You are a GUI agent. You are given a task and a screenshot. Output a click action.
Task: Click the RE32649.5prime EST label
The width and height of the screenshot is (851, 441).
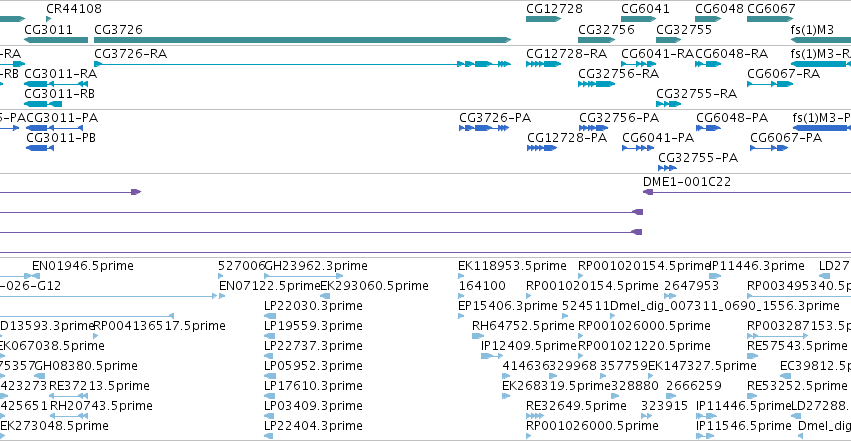tap(576, 406)
